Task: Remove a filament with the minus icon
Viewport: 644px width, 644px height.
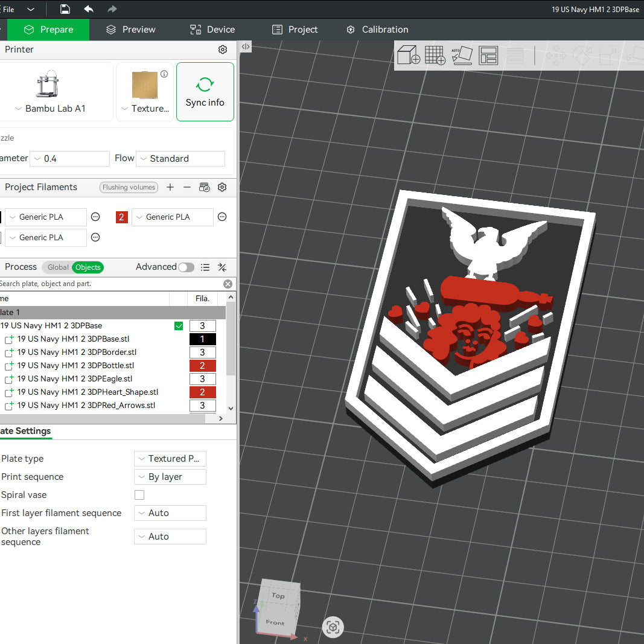Action: click(x=187, y=187)
